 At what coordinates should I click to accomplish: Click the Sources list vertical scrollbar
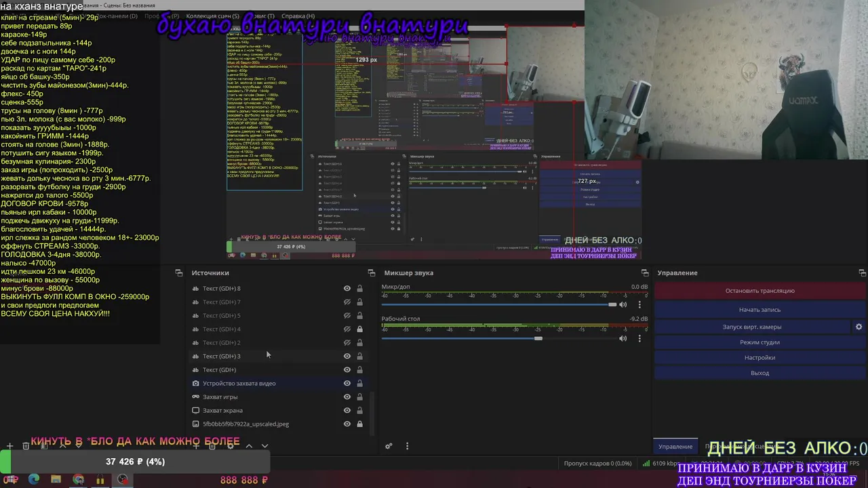(371, 411)
